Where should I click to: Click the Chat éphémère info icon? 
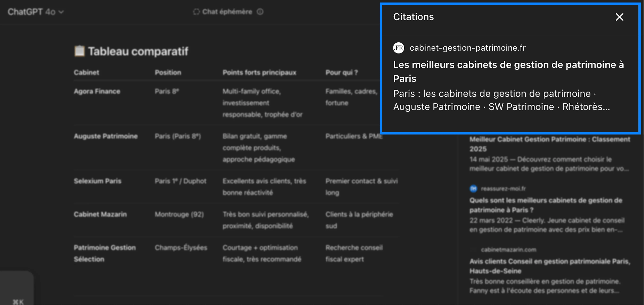[x=260, y=12]
